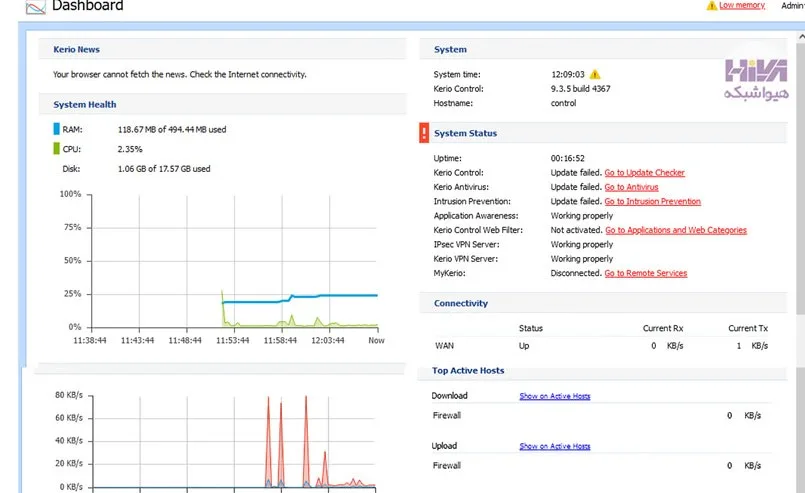Viewport: 805px width, 493px height.
Task: Click Show on Active Hosts under Upload
Action: 554,446
